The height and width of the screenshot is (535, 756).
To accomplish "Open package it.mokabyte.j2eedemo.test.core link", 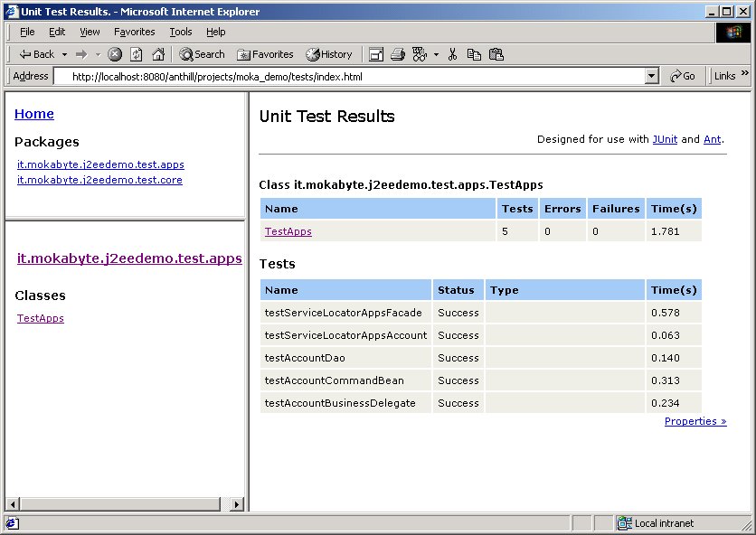I will point(99,180).
